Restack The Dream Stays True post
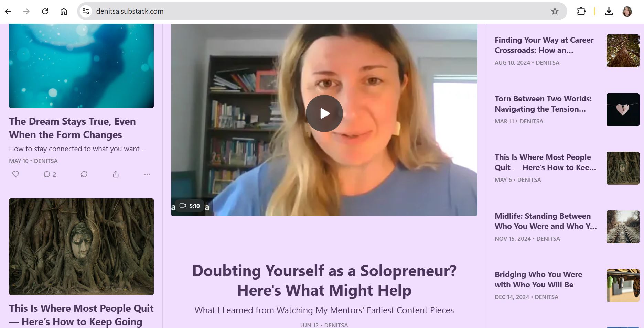The image size is (644, 328). point(84,174)
